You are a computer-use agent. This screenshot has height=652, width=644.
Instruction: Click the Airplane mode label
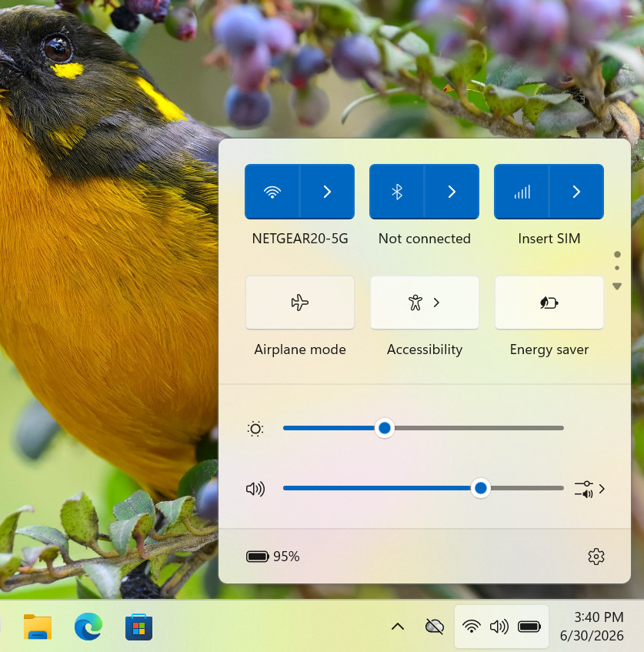(x=300, y=349)
